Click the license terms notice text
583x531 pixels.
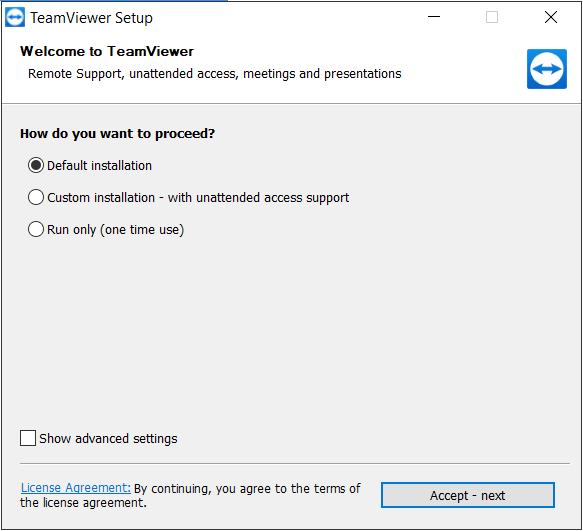click(x=190, y=495)
